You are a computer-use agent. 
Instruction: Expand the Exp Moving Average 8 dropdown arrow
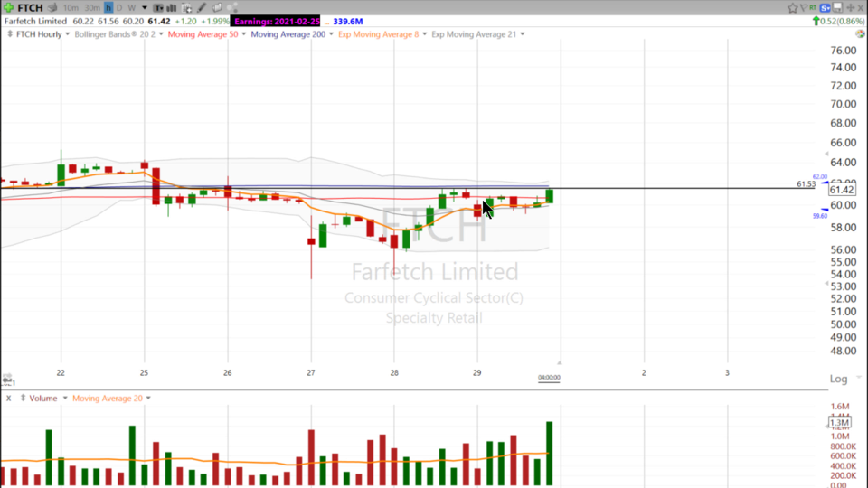[x=425, y=34]
